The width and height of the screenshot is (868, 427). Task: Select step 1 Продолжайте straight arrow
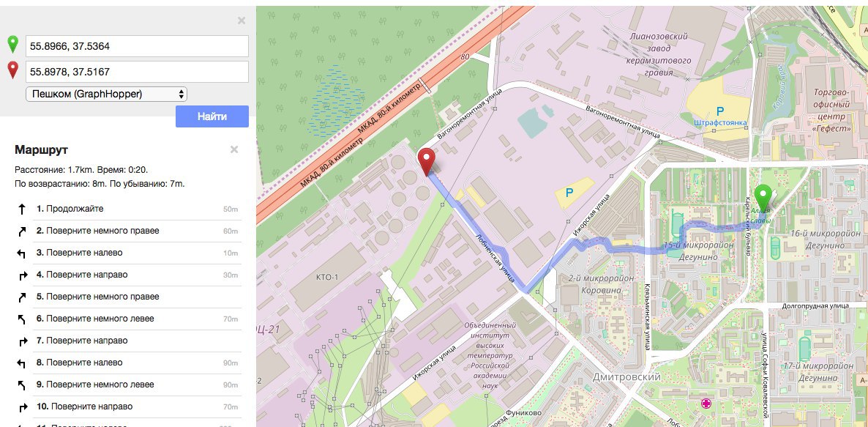pos(21,209)
